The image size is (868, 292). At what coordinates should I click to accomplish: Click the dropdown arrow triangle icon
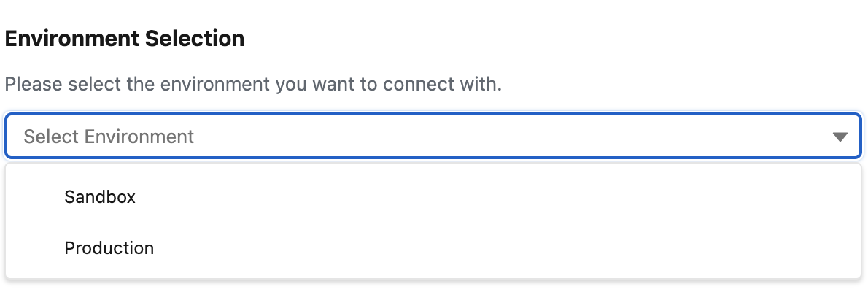coord(840,137)
